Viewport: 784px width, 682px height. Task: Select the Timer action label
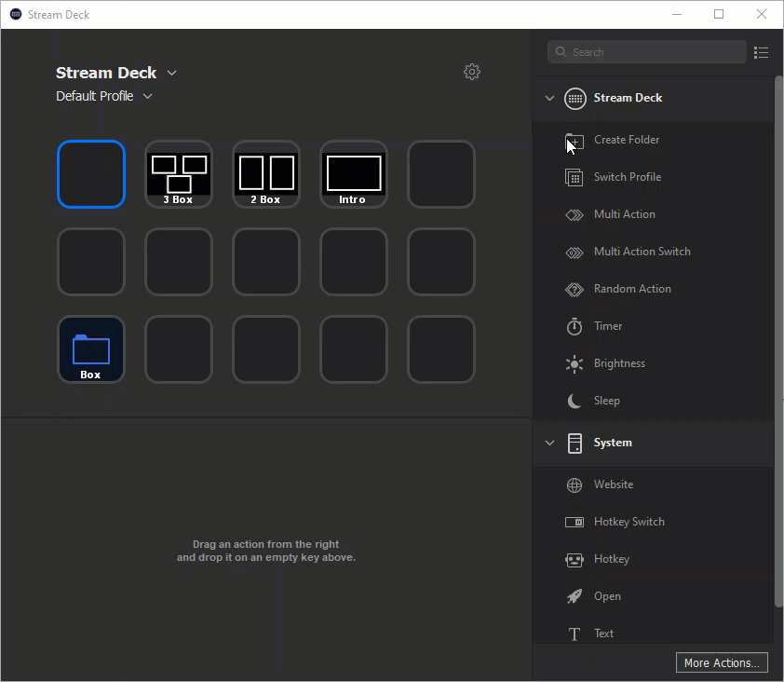608,326
